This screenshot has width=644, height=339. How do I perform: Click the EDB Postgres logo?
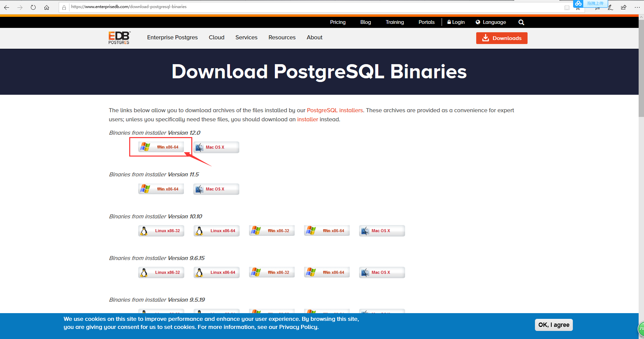point(119,38)
